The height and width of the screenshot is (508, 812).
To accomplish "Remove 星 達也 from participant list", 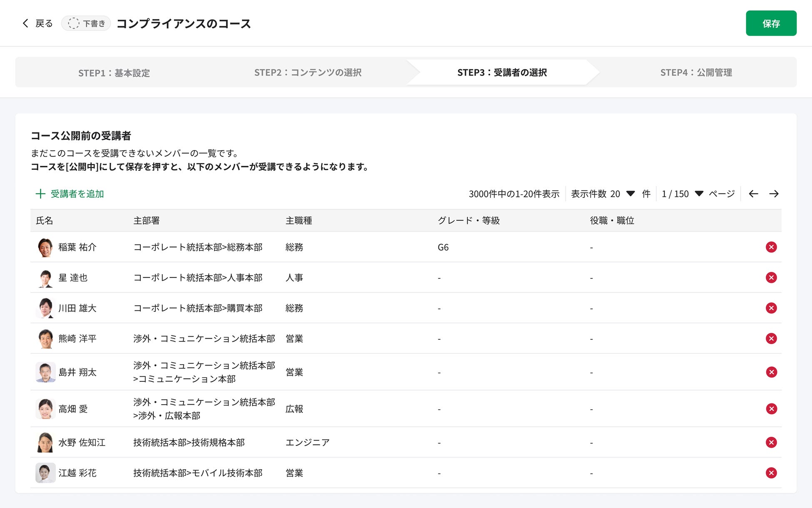I will coord(771,278).
